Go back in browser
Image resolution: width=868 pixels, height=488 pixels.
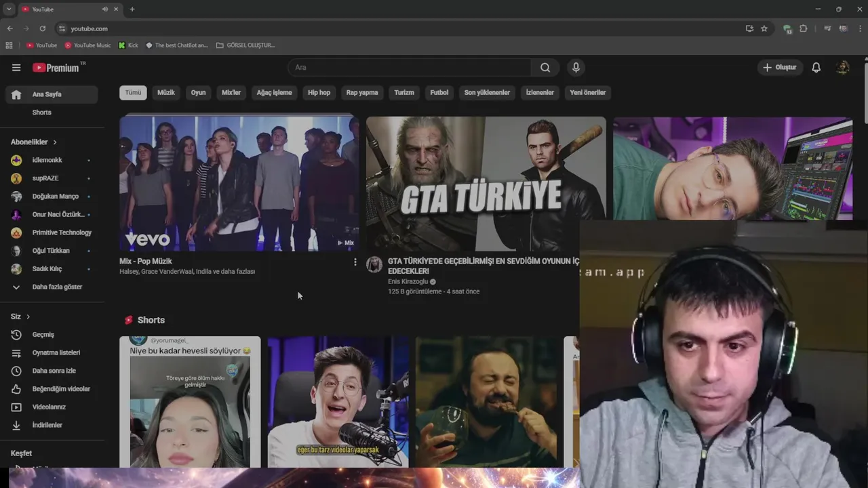click(x=9, y=28)
